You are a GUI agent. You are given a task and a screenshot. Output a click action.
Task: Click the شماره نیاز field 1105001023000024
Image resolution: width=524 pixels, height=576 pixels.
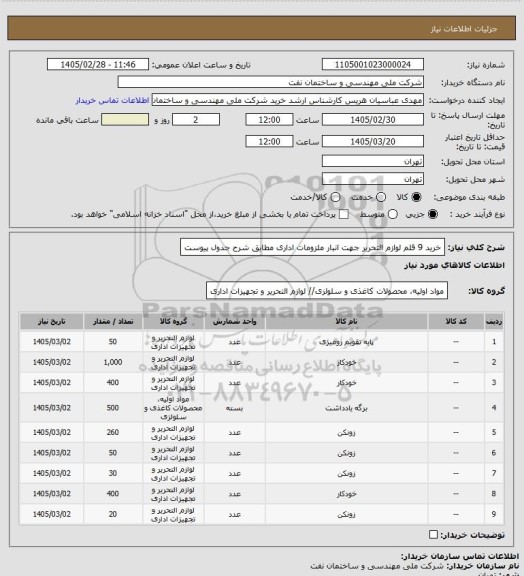pyautogui.click(x=373, y=64)
